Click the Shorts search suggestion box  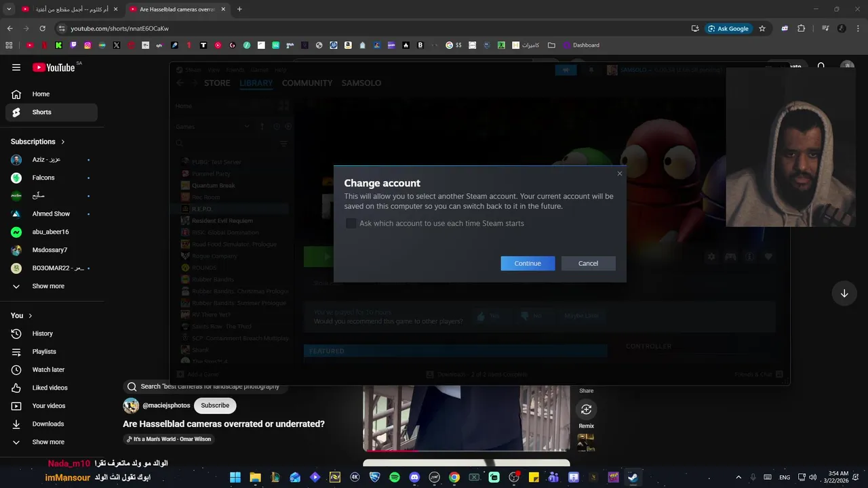coord(205,386)
